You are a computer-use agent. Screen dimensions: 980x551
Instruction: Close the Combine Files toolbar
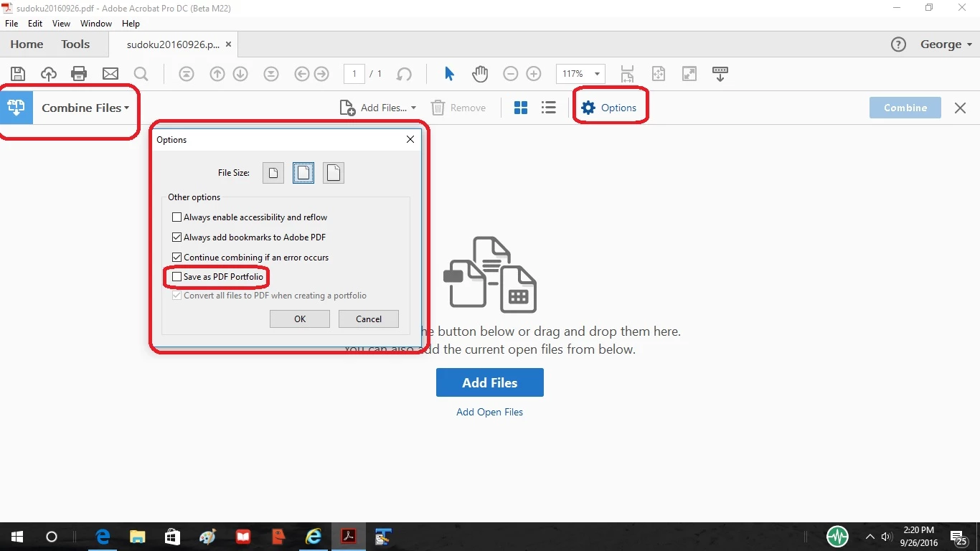(x=960, y=108)
